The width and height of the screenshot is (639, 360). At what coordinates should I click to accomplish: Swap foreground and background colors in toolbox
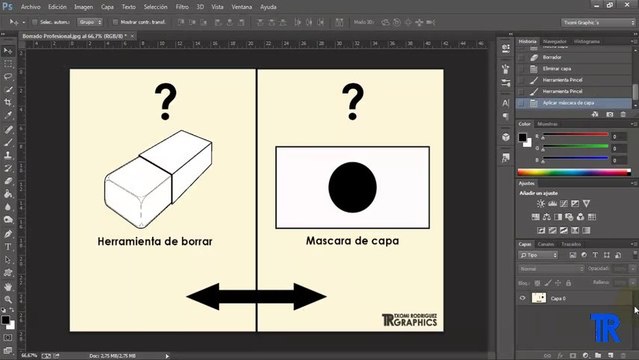point(12,310)
